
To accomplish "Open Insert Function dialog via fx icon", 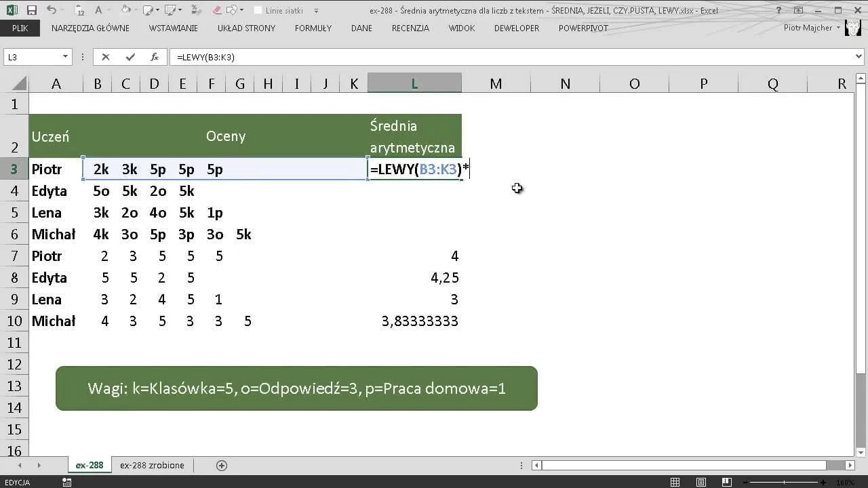I will (x=155, y=58).
